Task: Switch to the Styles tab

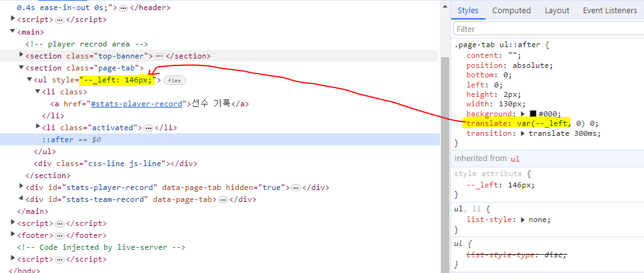Action: (x=468, y=11)
